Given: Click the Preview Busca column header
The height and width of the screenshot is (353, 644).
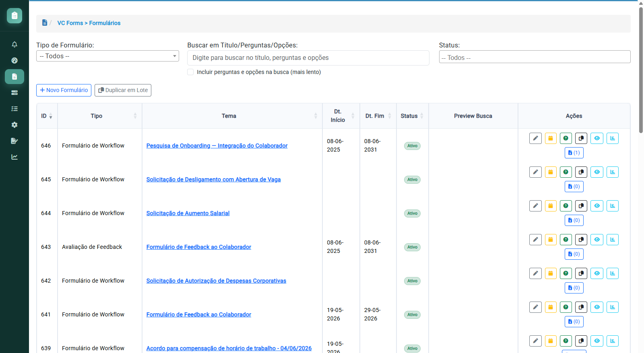Looking at the screenshot, I should [x=473, y=116].
